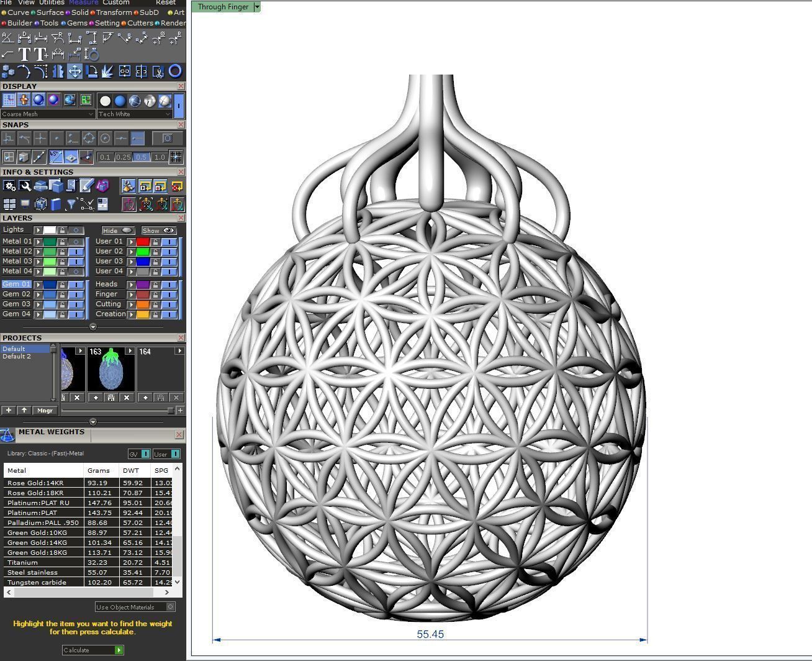Open the Utilities menu
This screenshot has height=661, width=812.
coord(52,2)
